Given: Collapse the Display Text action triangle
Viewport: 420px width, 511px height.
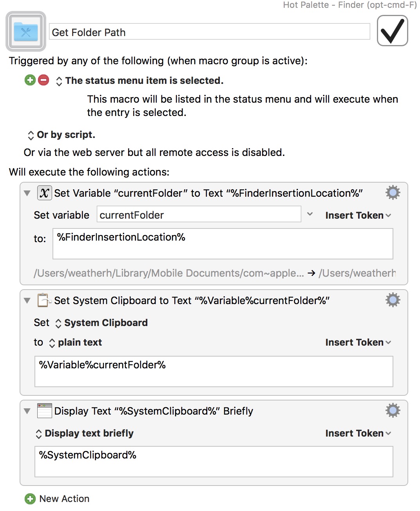Looking at the screenshot, I should click(x=27, y=411).
